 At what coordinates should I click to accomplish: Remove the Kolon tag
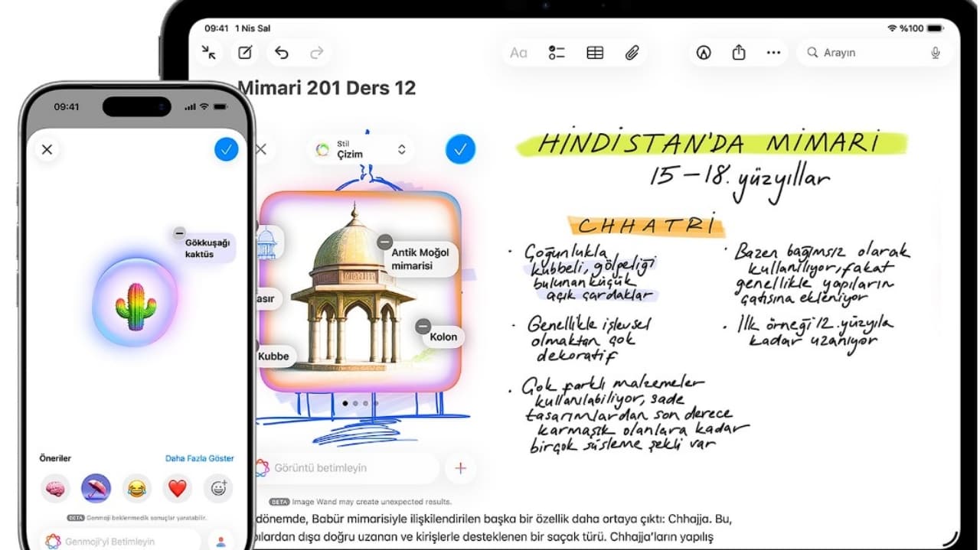pyautogui.click(x=423, y=327)
